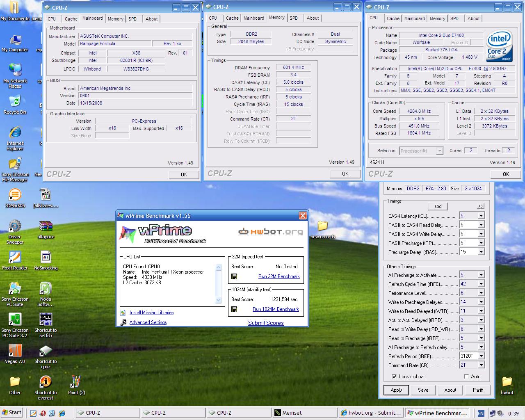Open Performance Level dropdown
The image size is (525, 420).
(481, 293)
